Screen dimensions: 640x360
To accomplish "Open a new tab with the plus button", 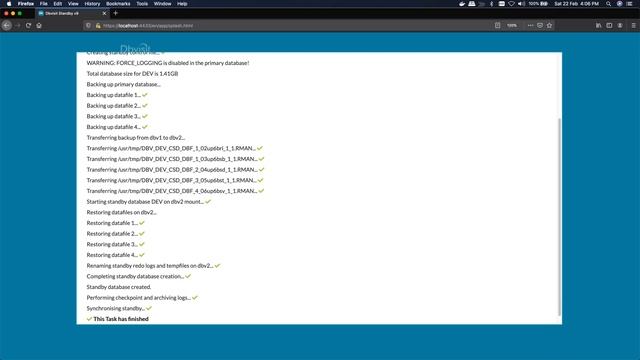I will tap(116, 13).
